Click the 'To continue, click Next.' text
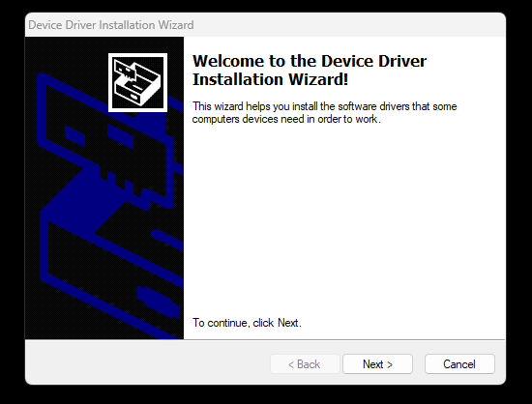 pyautogui.click(x=247, y=323)
